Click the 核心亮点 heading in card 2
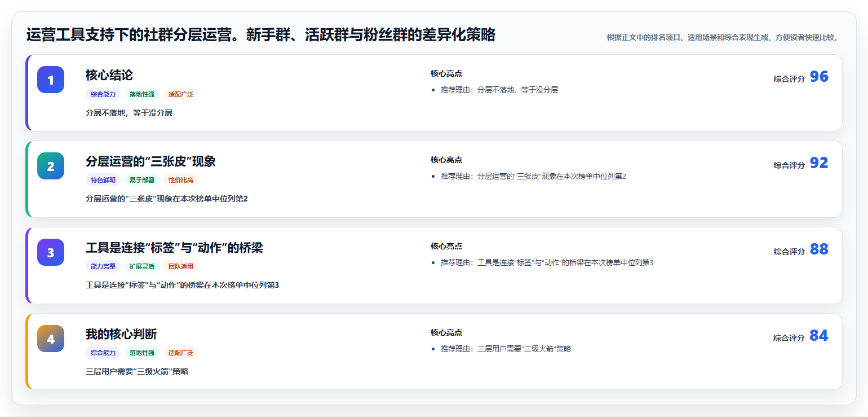The image size is (868, 417). [x=446, y=160]
